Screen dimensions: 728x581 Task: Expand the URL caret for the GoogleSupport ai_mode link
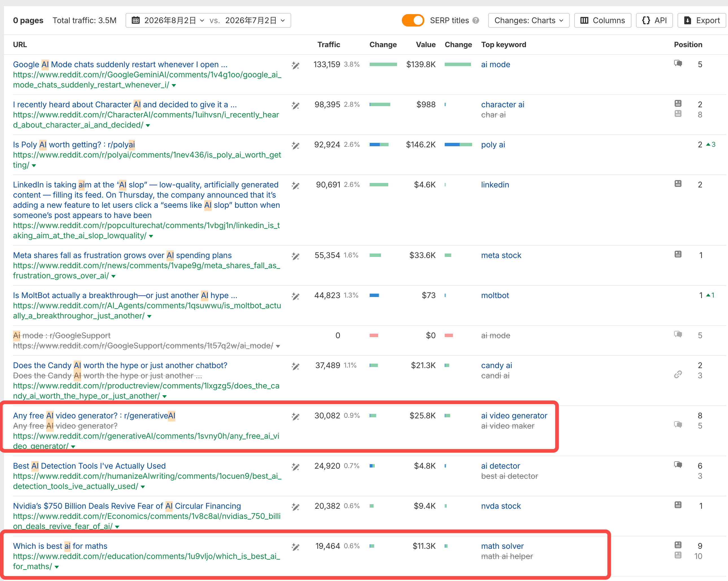pos(278,347)
